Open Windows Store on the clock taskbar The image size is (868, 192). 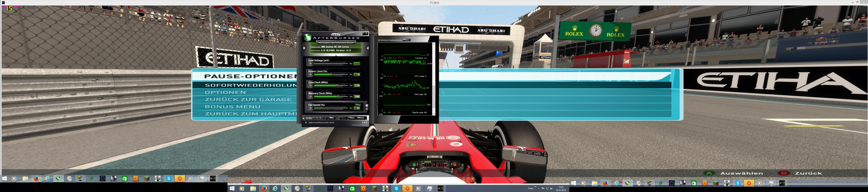pyautogui.click(x=352, y=189)
